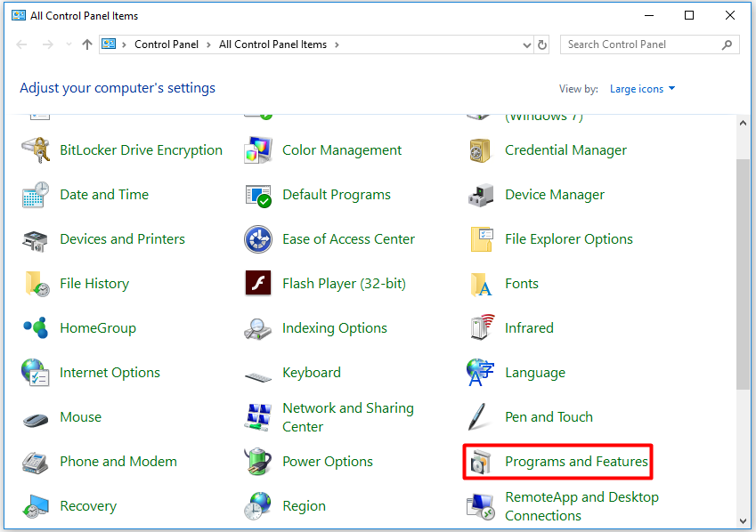The width and height of the screenshot is (756, 532).
Task: Open the Keyboard icon
Action: [258, 375]
